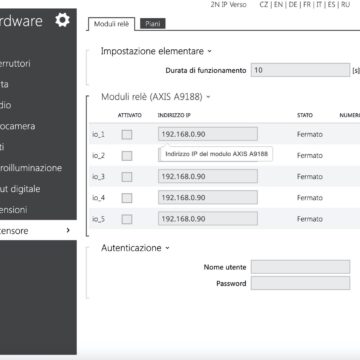Image resolution: width=360 pixels, height=360 pixels.
Task: Open the Estensioni sidebar menu item
Action: click(x=14, y=210)
